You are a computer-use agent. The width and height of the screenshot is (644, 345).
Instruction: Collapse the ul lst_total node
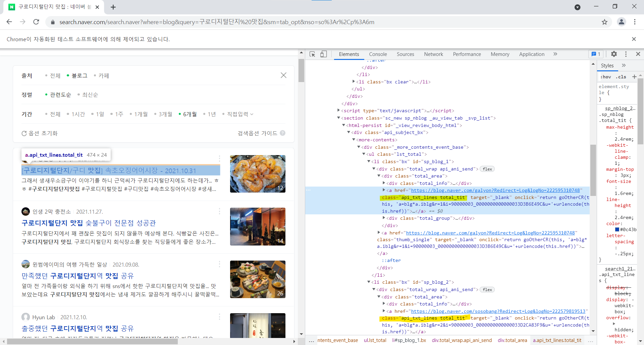point(364,154)
